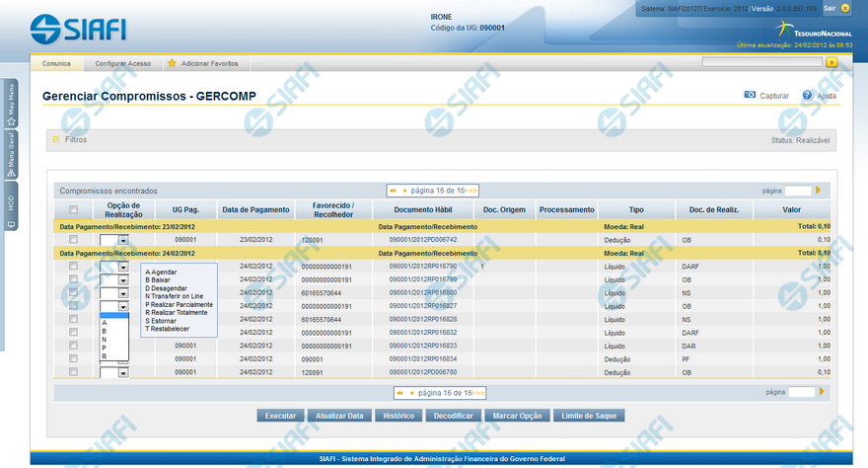Click orange go-to-page arrow at table top
868x468 pixels.
tap(818, 190)
